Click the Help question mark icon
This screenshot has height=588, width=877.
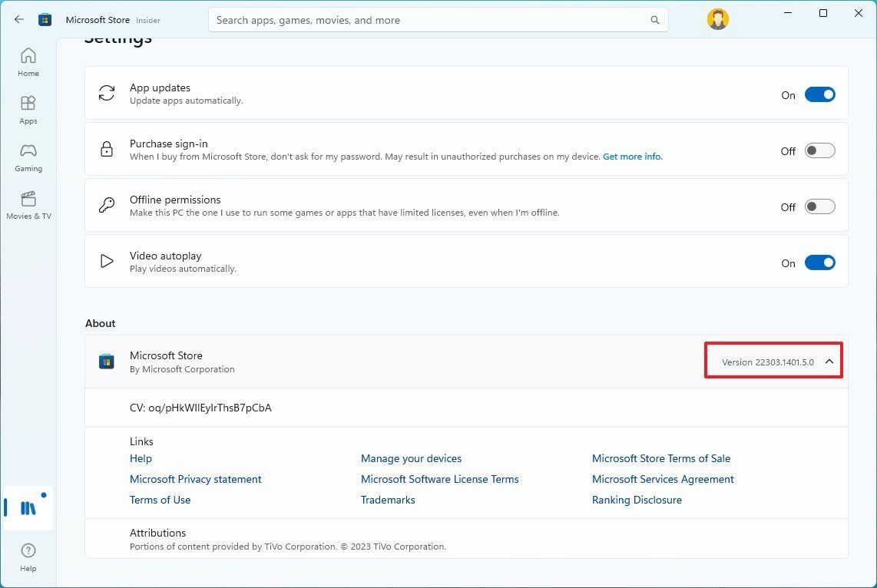click(28, 556)
